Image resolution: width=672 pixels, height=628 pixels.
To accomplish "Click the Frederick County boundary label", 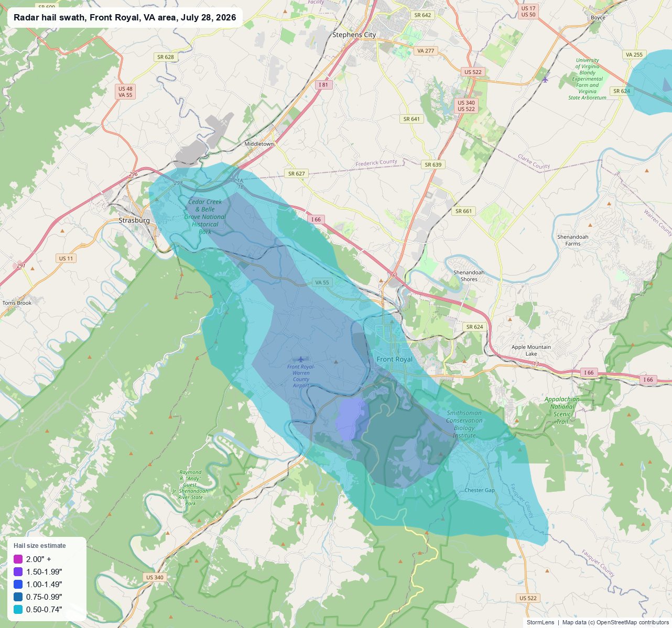I will coord(376,163).
